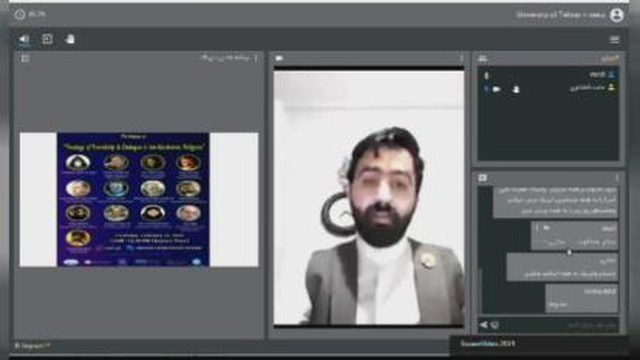Click second attendee's user icon
The height and width of the screenshot is (360, 640).
click(611, 87)
